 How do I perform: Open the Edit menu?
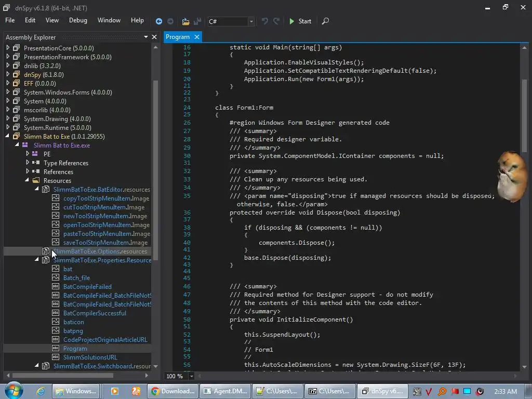[30, 20]
